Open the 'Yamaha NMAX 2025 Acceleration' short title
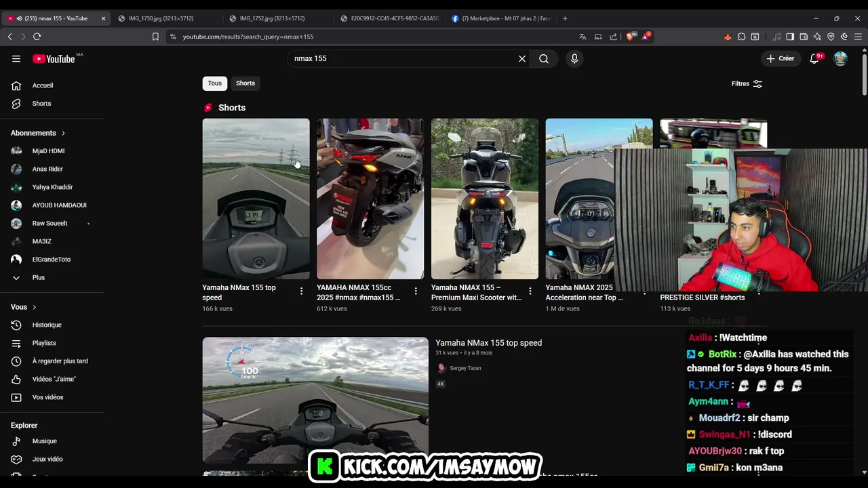Screen dimensions: 868x488 pos(584,292)
